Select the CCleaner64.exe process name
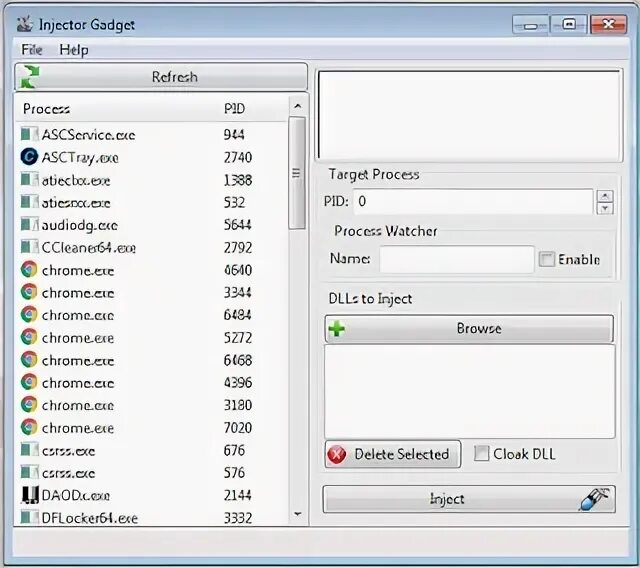640x568 pixels. pyautogui.click(x=89, y=247)
